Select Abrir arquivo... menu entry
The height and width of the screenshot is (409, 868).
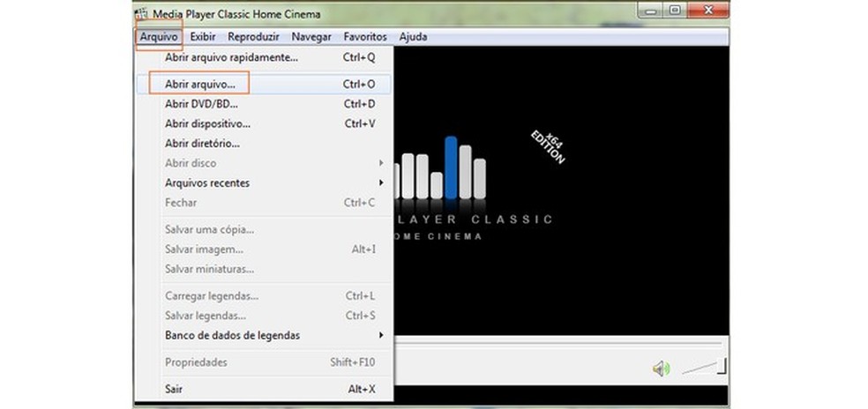coord(264,84)
